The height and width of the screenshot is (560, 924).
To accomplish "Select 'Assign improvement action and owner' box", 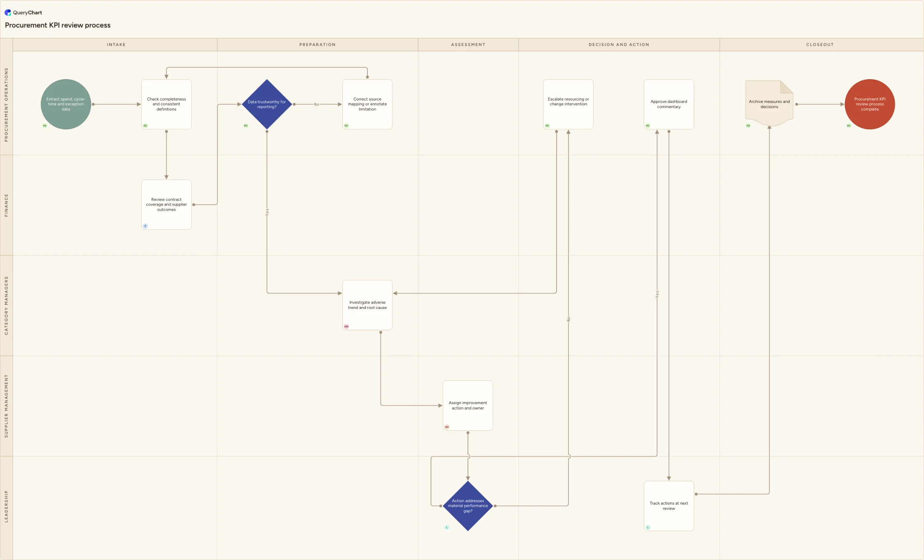I will [468, 405].
